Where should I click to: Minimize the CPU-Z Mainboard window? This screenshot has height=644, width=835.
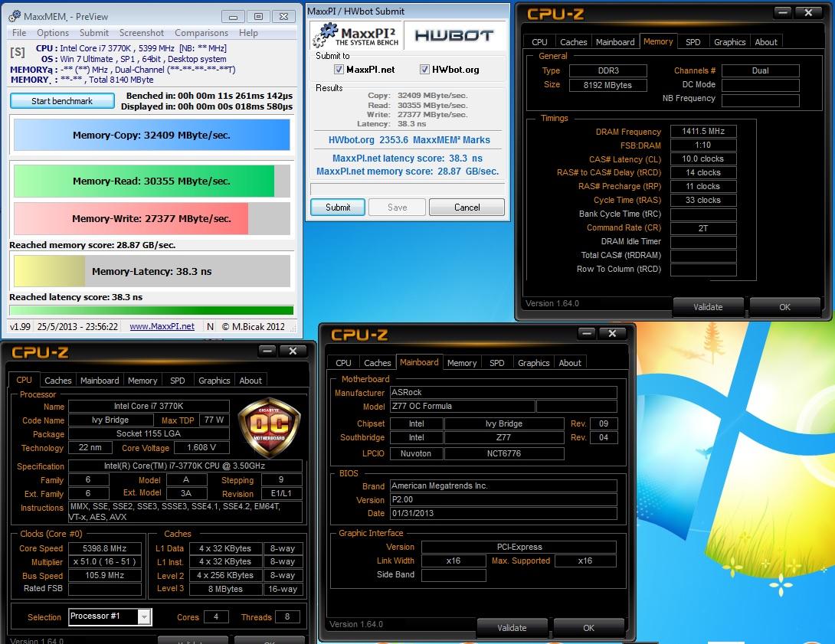(587, 333)
